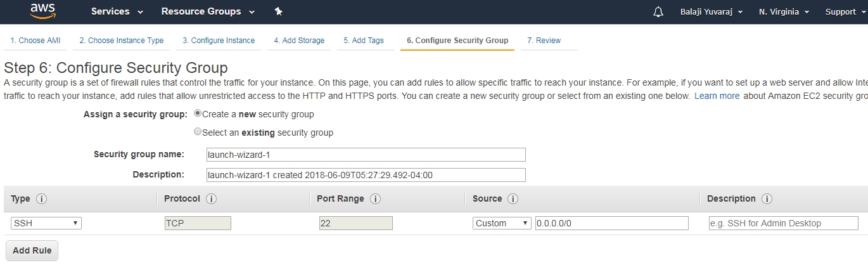The width and height of the screenshot is (868, 265).
Task: Open the SSH rule type dropdown
Action: pos(46,223)
